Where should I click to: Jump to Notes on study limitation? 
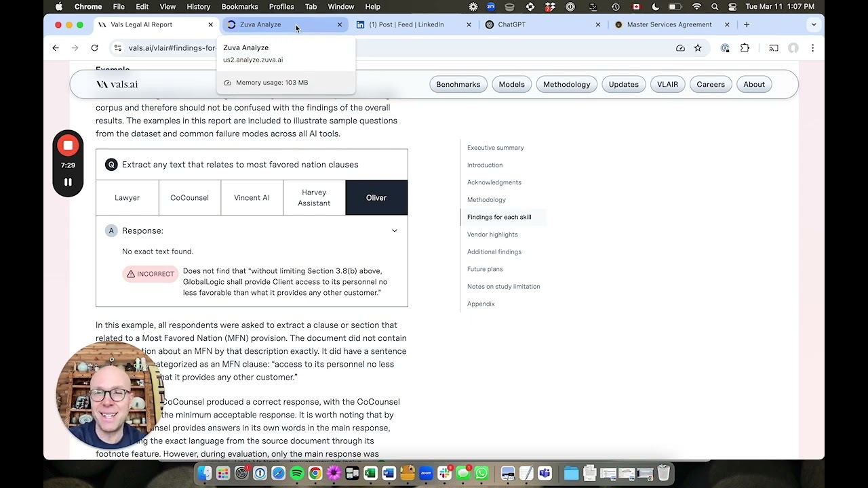504,287
